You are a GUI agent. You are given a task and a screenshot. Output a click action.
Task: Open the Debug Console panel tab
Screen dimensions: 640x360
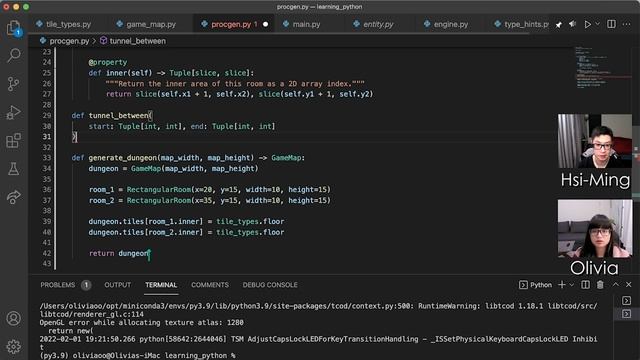click(x=270, y=285)
